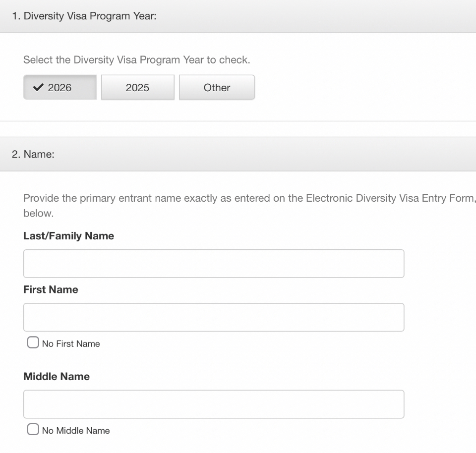Click the bold Middle Name label

click(57, 377)
